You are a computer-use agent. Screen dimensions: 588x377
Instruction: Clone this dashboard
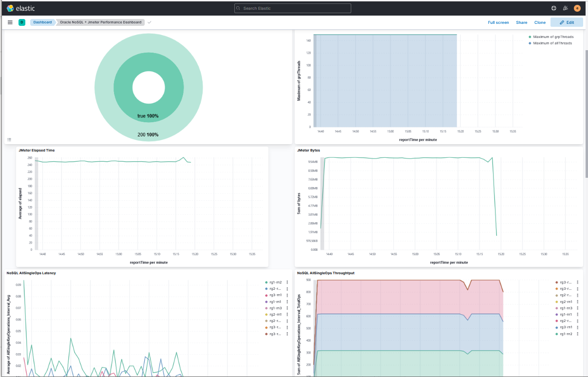[540, 22]
